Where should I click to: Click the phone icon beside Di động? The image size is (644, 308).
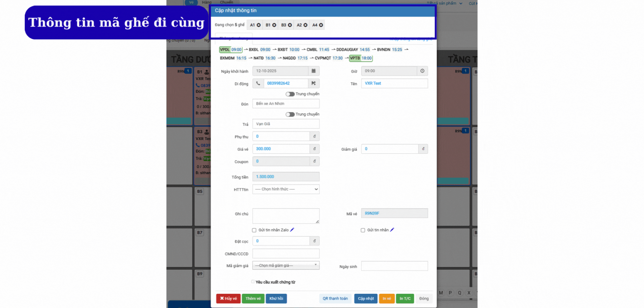coord(258,83)
